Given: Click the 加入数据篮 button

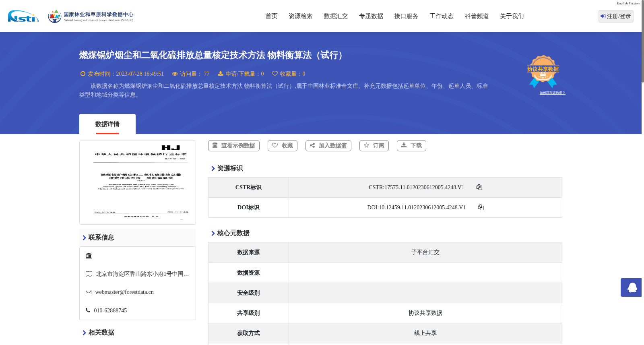Looking at the screenshot, I should point(328,146).
